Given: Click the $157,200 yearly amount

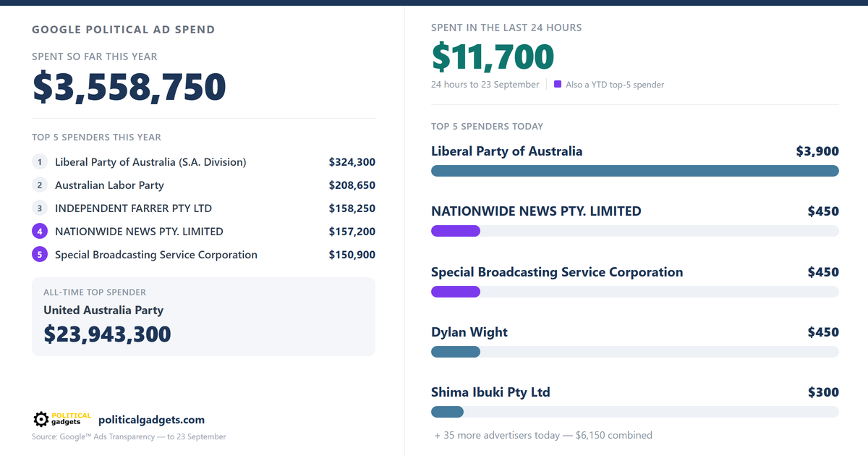Looking at the screenshot, I should click(352, 232).
